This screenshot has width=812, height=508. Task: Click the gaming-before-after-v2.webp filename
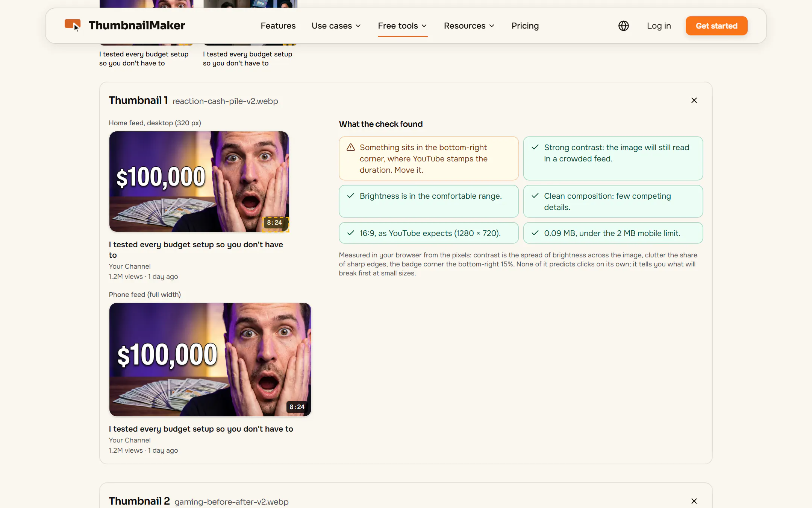tap(232, 502)
